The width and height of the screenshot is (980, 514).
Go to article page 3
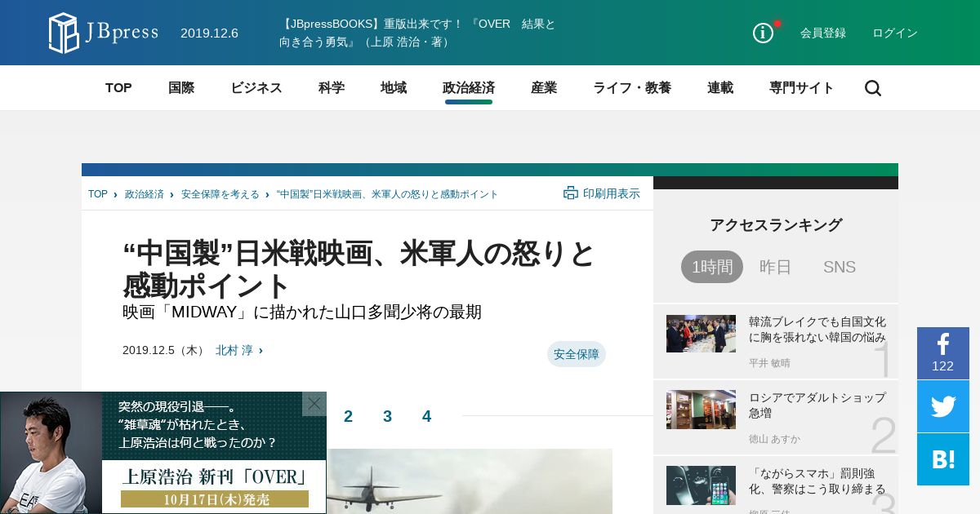[387, 416]
